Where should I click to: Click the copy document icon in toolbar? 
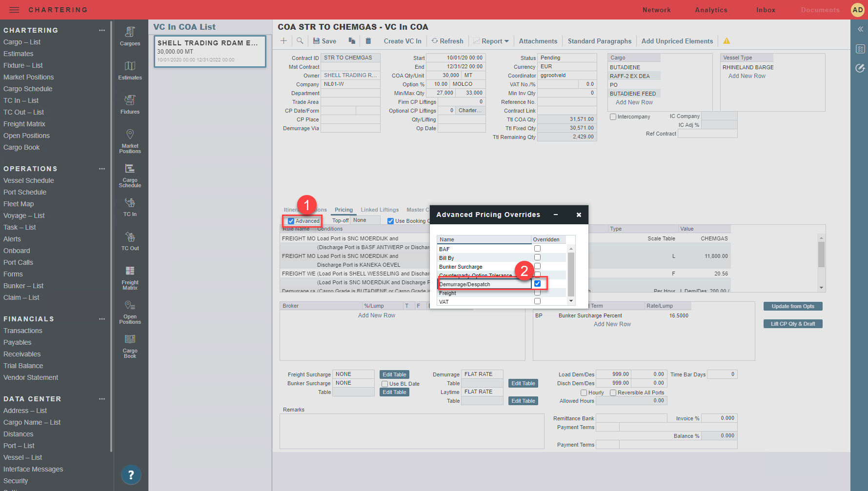point(352,41)
